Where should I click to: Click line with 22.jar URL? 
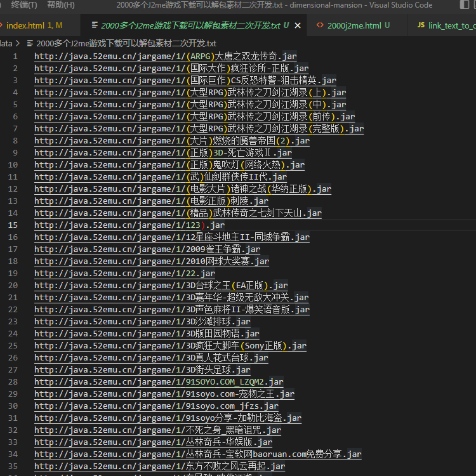pyautogui.click(x=125, y=273)
